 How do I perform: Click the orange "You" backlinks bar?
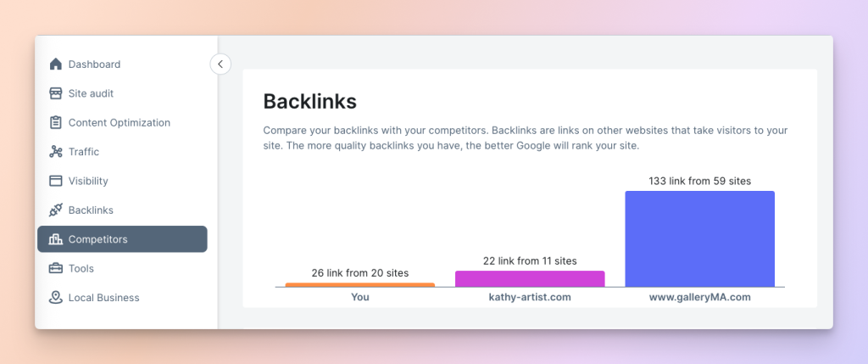[x=360, y=285]
